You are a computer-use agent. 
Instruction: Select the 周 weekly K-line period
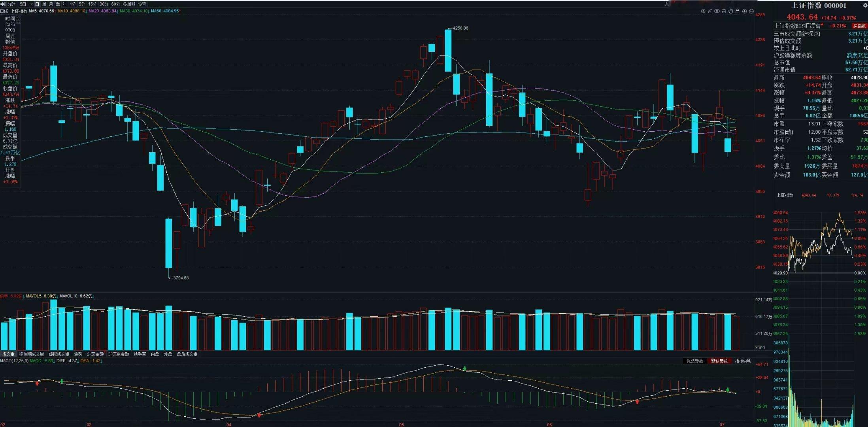point(44,4)
